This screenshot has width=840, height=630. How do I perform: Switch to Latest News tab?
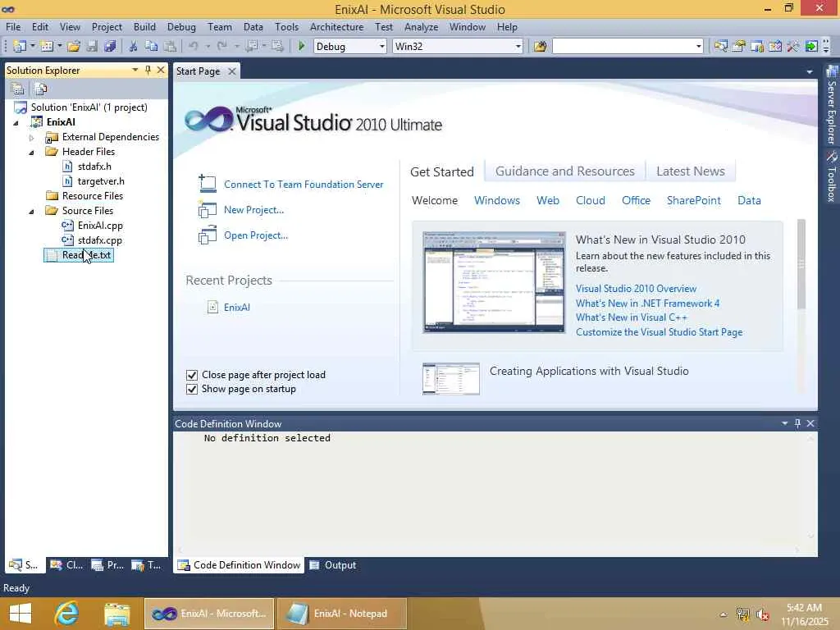click(690, 171)
